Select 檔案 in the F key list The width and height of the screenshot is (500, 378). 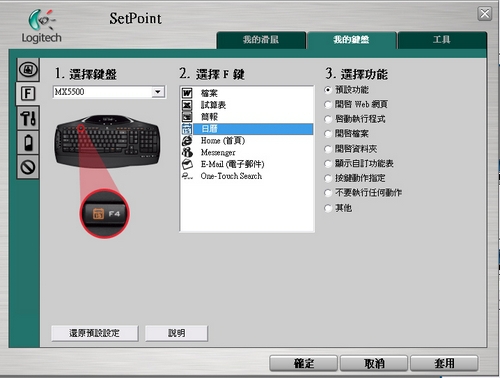point(209,93)
